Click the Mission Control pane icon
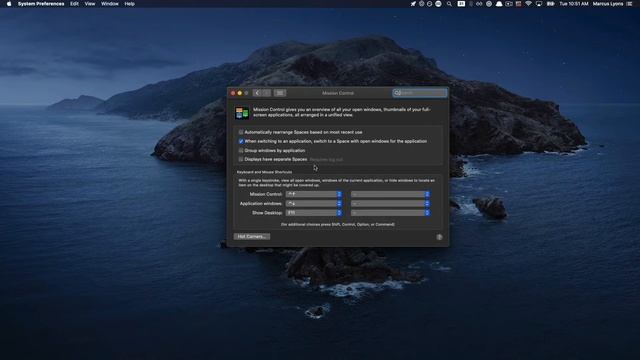 (x=242, y=113)
